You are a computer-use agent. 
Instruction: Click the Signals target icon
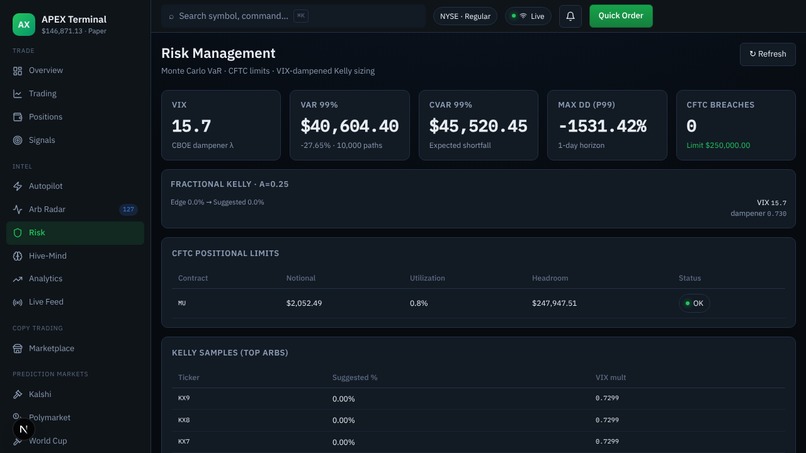17,140
